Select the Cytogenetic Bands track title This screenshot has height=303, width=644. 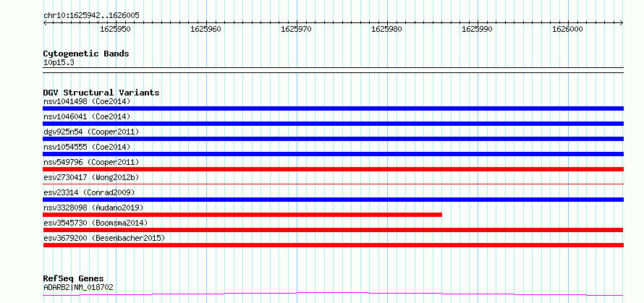point(86,54)
